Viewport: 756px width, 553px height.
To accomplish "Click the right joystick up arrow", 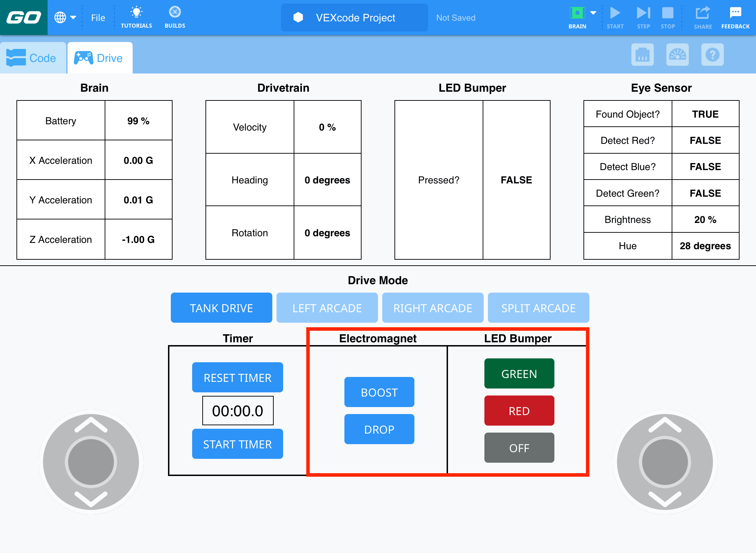I will coord(665,425).
